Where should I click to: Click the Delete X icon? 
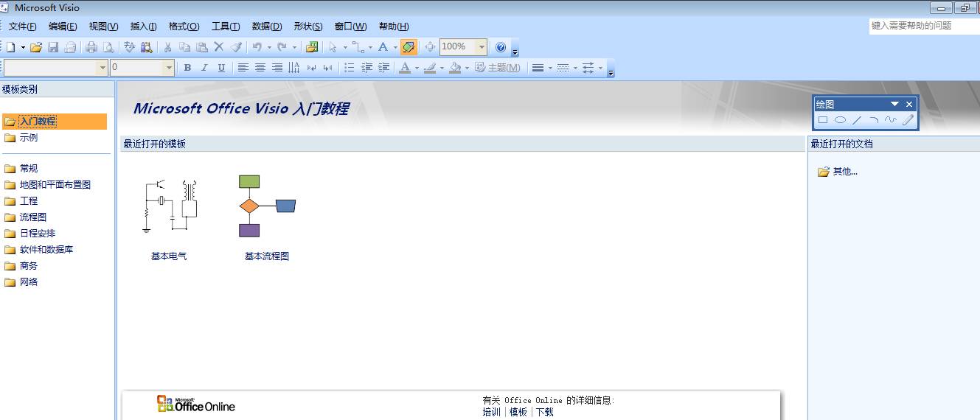click(x=218, y=47)
